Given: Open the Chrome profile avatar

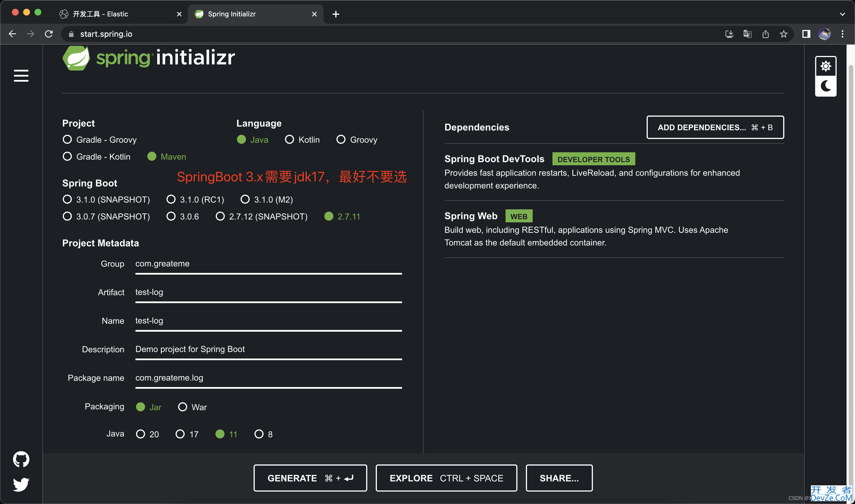Looking at the screenshot, I should [x=824, y=34].
